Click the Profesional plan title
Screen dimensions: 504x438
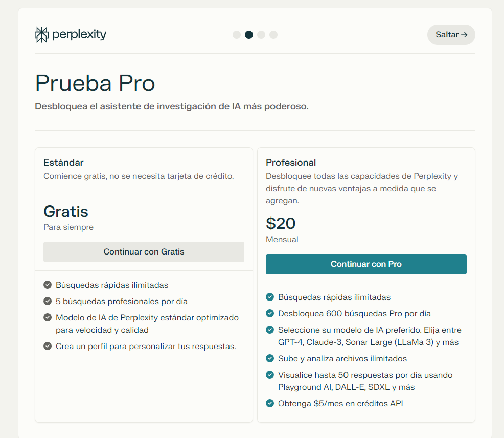point(290,163)
